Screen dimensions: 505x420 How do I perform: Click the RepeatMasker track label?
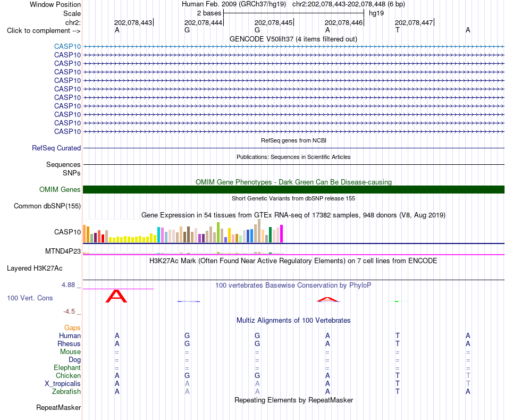click(58, 407)
